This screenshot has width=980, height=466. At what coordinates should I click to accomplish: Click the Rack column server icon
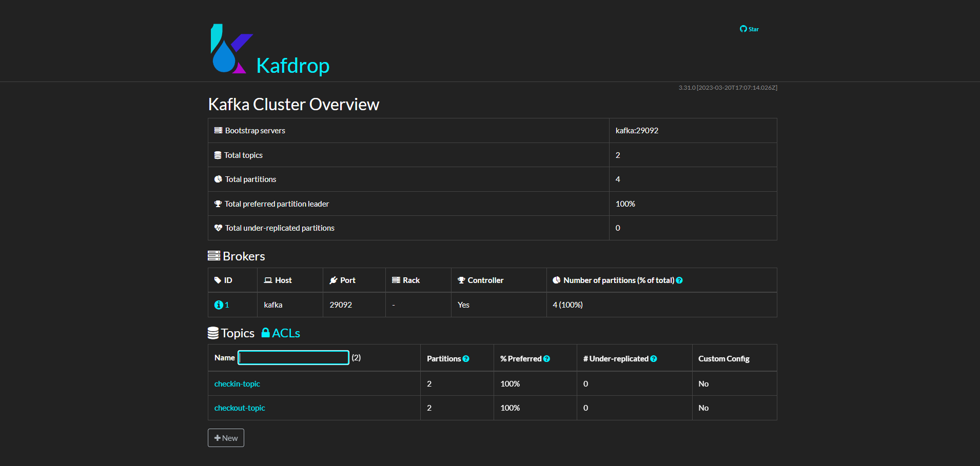tap(396, 280)
